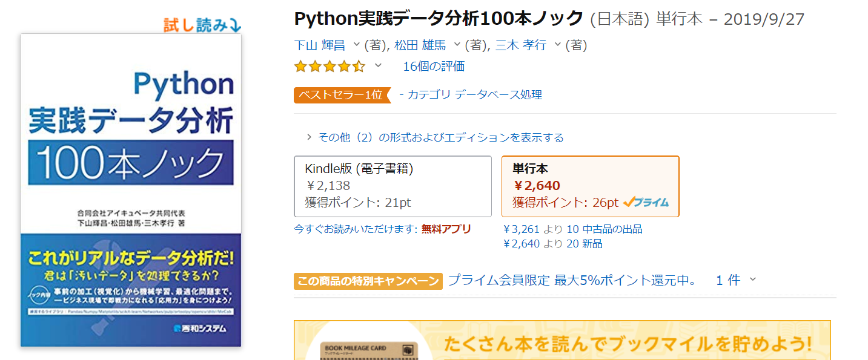Click the Prime checkmark logo
The image size is (868, 360).
pyautogui.click(x=646, y=203)
